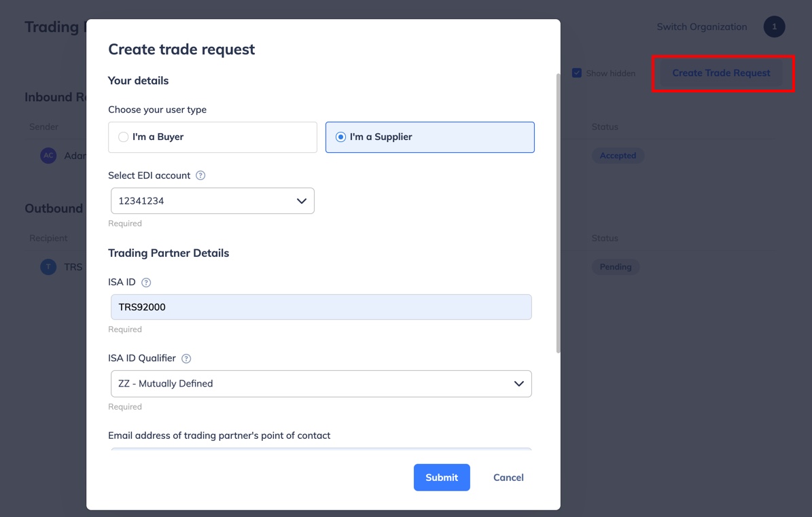Submit the trade request form

point(442,477)
